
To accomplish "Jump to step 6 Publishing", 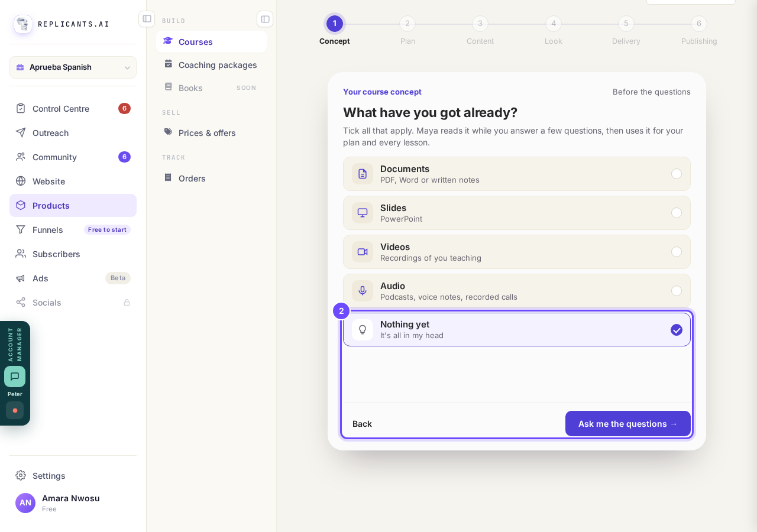I will [x=699, y=24].
